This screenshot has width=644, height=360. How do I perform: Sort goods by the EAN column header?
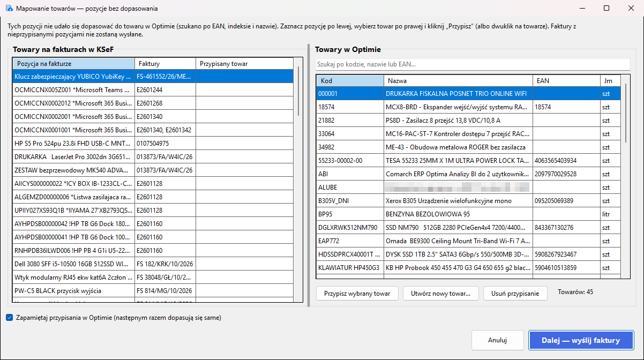tap(566, 81)
